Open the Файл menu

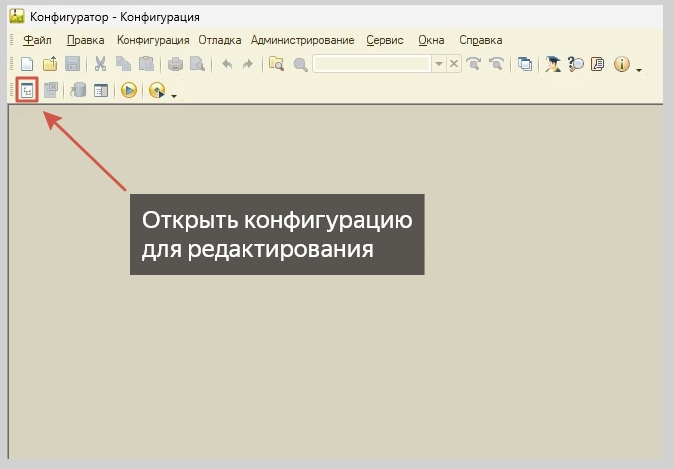click(37, 40)
